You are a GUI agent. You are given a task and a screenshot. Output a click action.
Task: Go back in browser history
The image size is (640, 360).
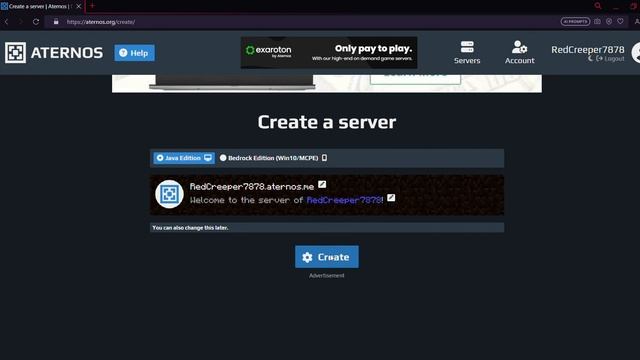7,22
